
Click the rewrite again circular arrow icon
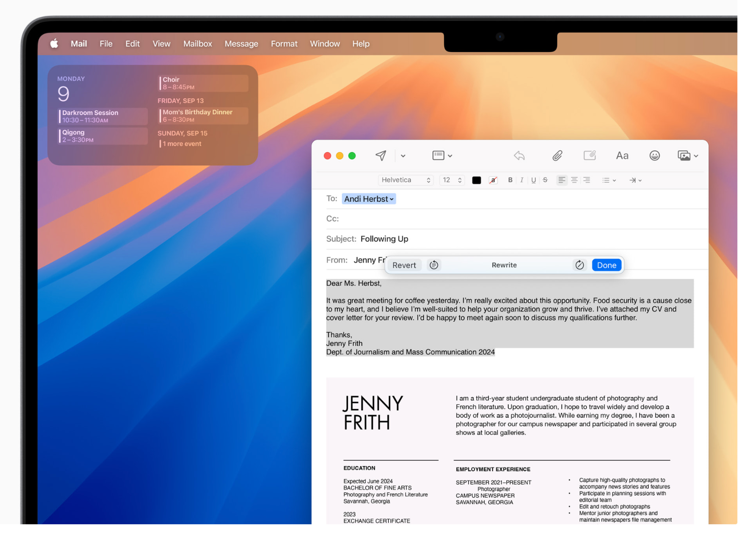[x=580, y=265]
